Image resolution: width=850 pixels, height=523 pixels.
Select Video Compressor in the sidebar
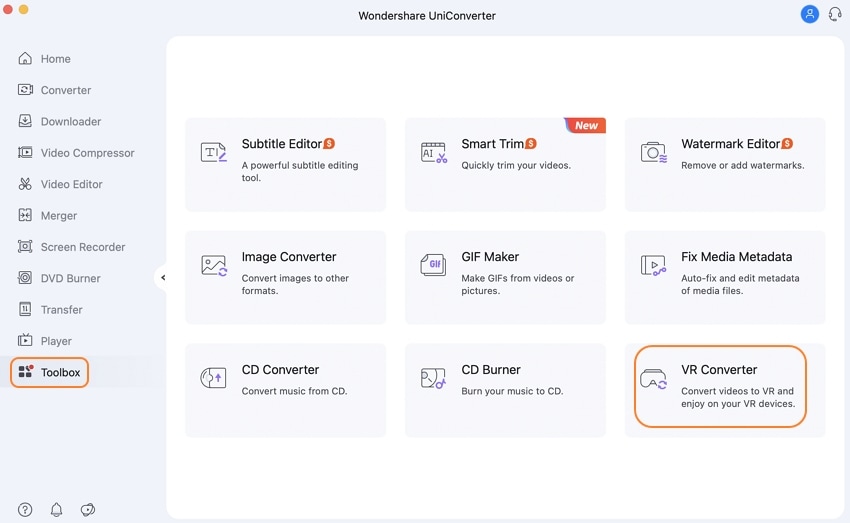click(88, 153)
